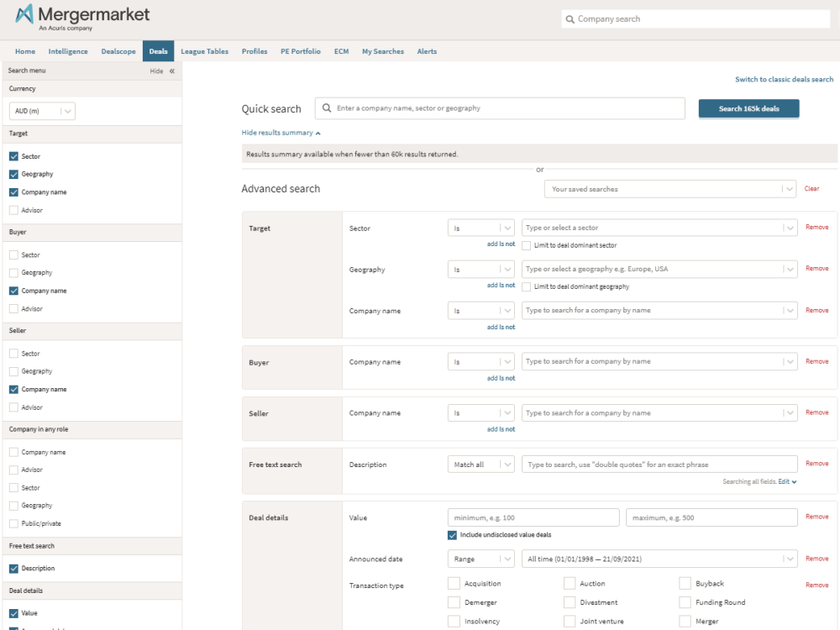Enable Public/private checkbox in search menu
Screen dimensions: 840x630
coord(14,523)
